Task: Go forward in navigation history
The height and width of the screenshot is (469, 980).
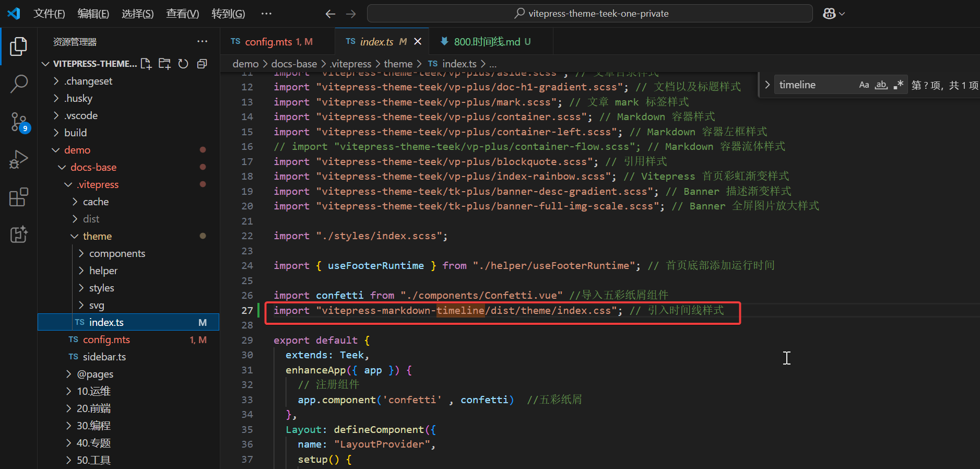Action: [351, 14]
